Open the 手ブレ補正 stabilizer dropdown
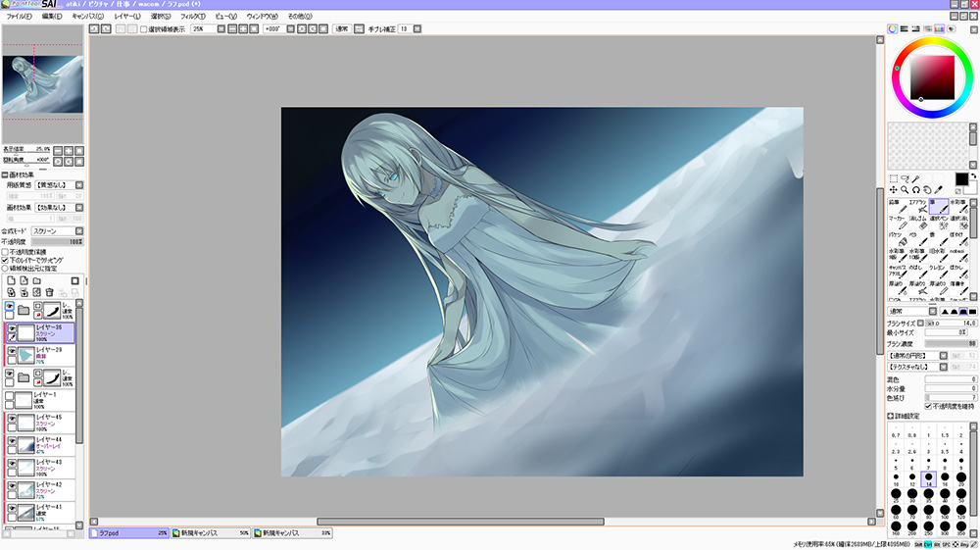The width and height of the screenshot is (980, 550). (416, 28)
